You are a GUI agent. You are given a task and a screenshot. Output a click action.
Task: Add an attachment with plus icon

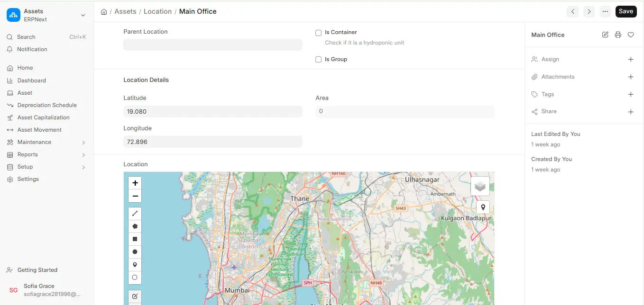[631, 77]
